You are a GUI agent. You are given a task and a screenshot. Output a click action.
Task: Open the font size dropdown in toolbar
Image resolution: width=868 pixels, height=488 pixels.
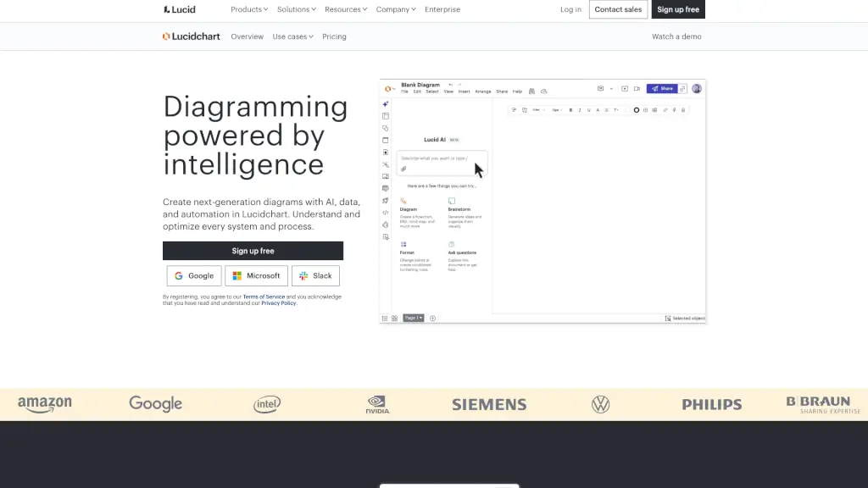pyautogui.click(x=557, y=110)
